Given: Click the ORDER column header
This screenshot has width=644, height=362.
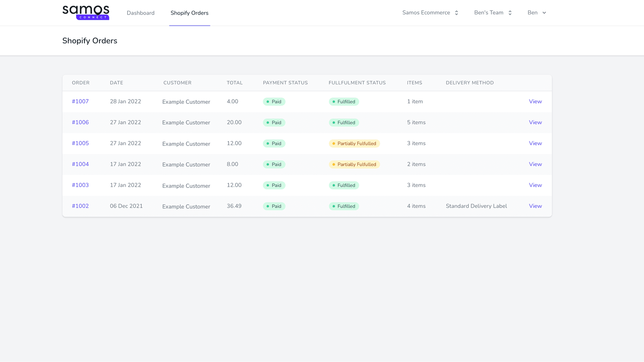Looking at the screenshot, I should (80, 82).
